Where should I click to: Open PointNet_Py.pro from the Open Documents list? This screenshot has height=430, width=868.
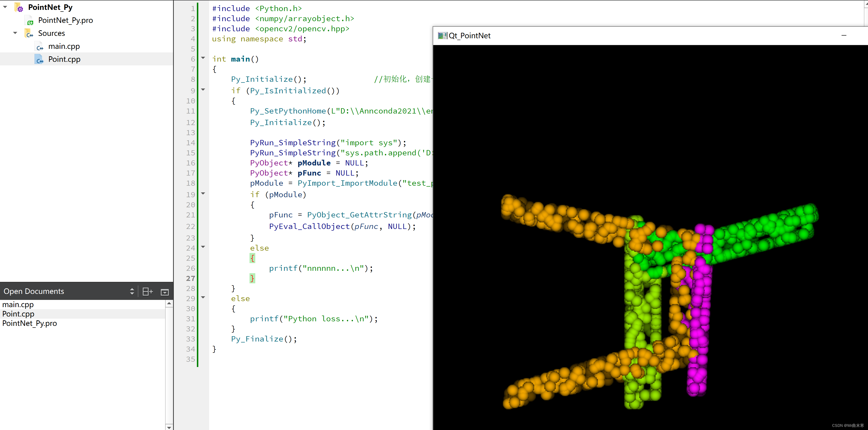pos(29,323)
